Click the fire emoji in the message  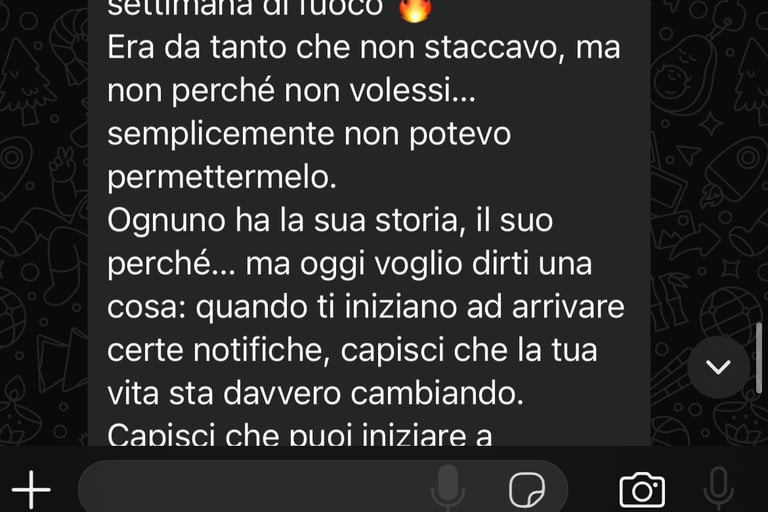click(x=415, y=9)
